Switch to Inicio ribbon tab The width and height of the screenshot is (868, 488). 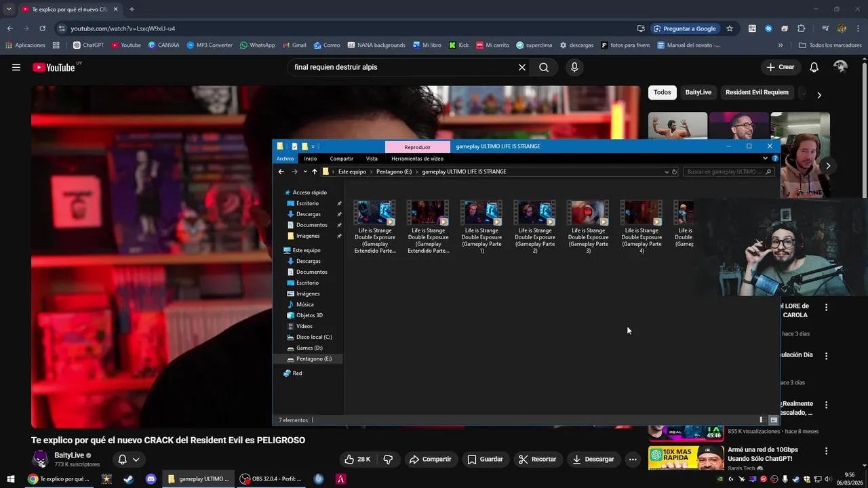coord(311,159)
